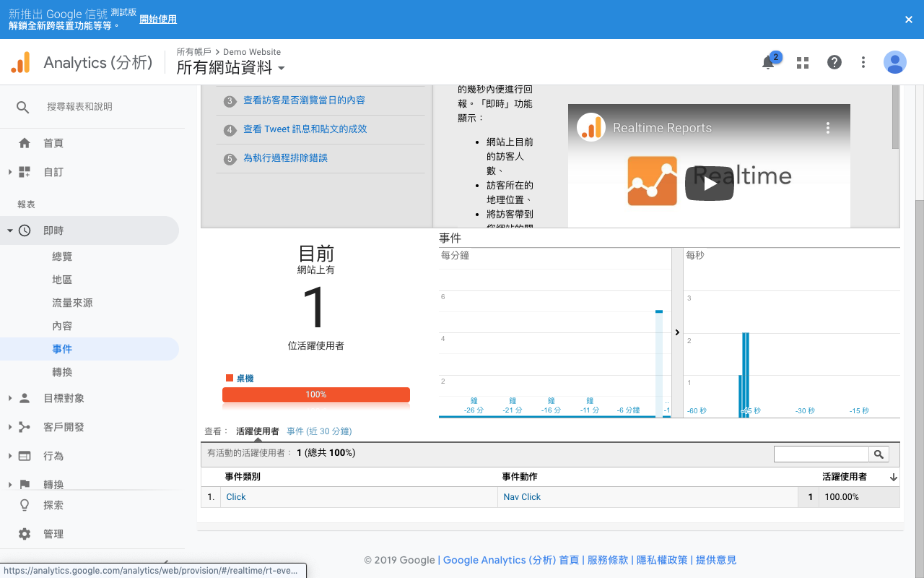Click the sort arrow in 活躍使用者 column
This screenshot has height=578, width=924.
point(894,478)
